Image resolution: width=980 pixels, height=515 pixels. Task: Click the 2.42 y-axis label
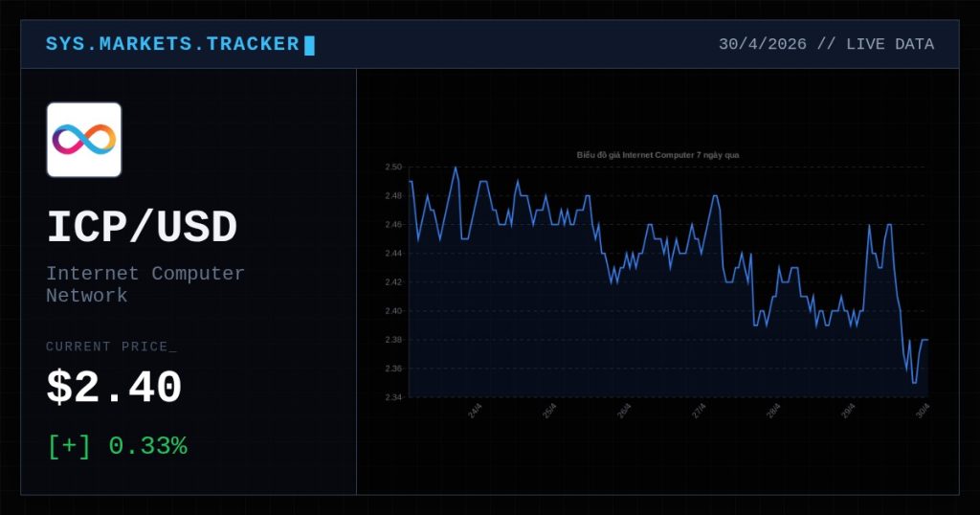[x=393, y=281]
